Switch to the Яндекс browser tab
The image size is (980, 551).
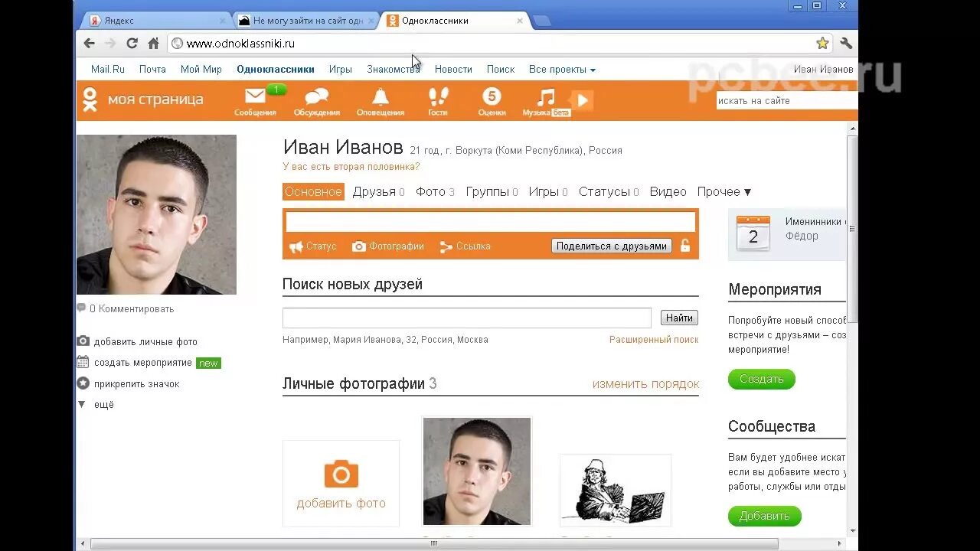click(x=157, y=21)
